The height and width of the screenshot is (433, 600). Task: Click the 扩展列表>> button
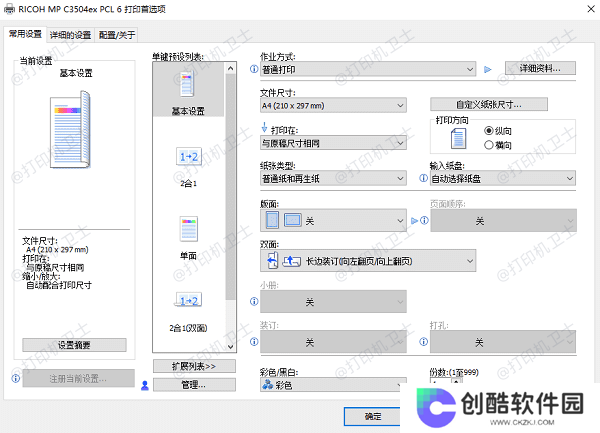(194, 366)
